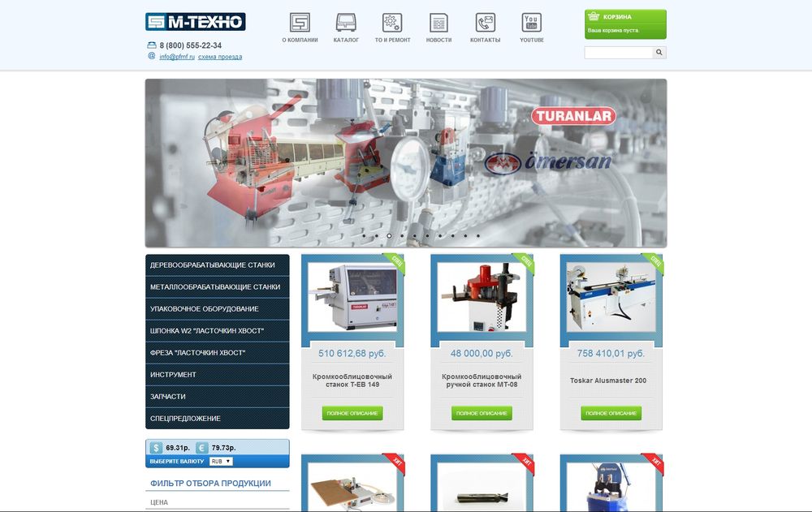
Task: Click the phone number 8 (800) 555-22-34
Action: (x=191, y=45)
